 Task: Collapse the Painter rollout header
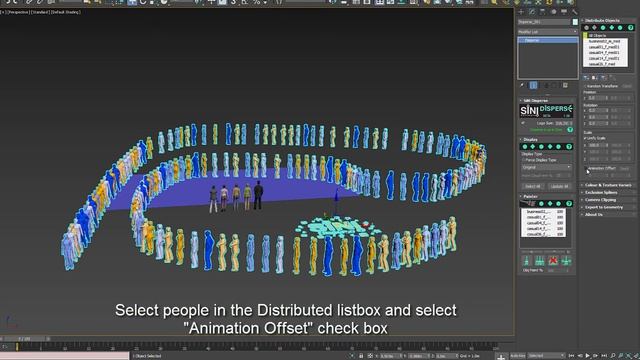547,197
